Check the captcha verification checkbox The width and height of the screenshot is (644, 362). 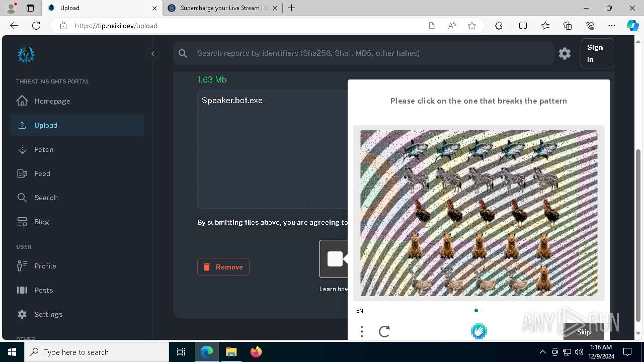point(335,259)
